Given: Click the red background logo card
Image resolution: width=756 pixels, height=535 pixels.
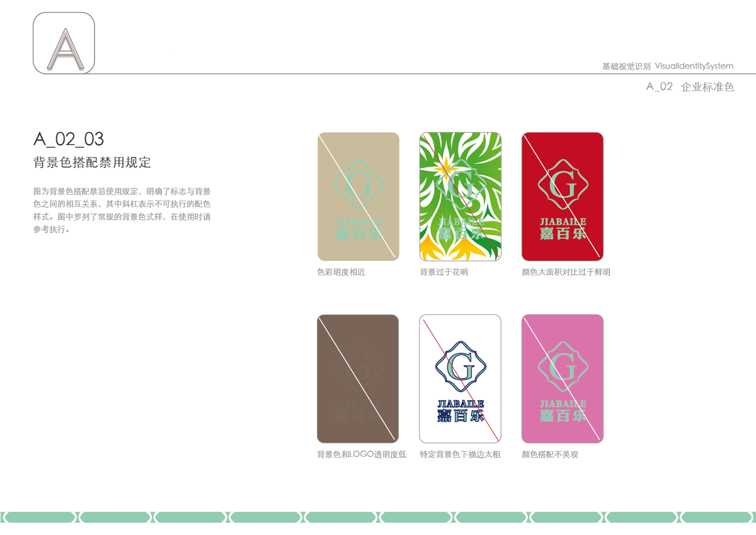Looking at the screenshot, I should (x=563, y=197).
